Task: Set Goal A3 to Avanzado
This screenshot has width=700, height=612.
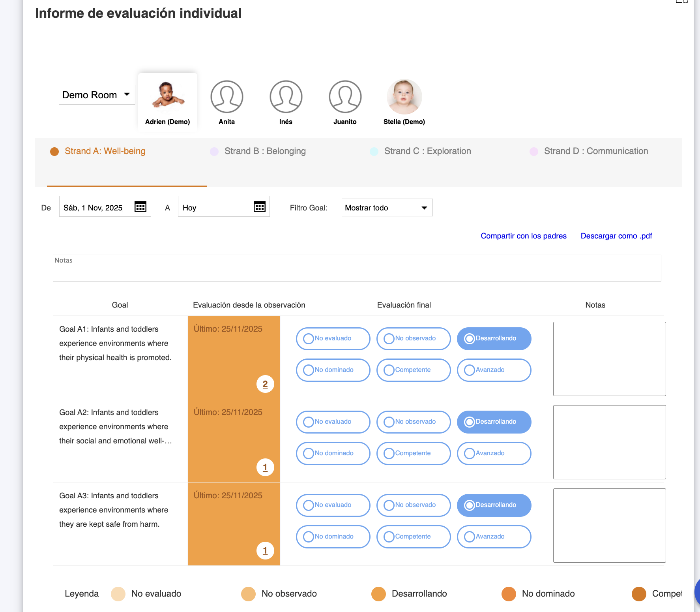Action: point(494,537)
